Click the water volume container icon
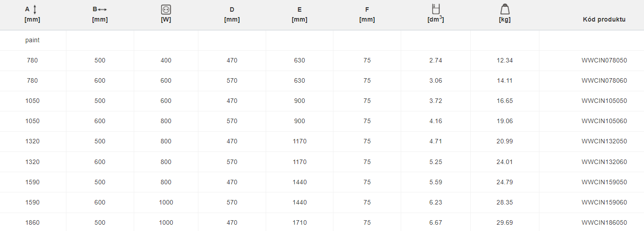Image resolution: width=644 pixels, height=231 pixels. [x=436, y=9]
